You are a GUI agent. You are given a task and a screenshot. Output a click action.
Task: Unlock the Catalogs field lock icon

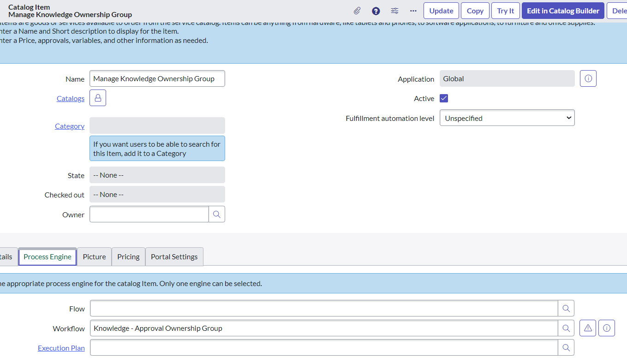click(x=98, y=98)
